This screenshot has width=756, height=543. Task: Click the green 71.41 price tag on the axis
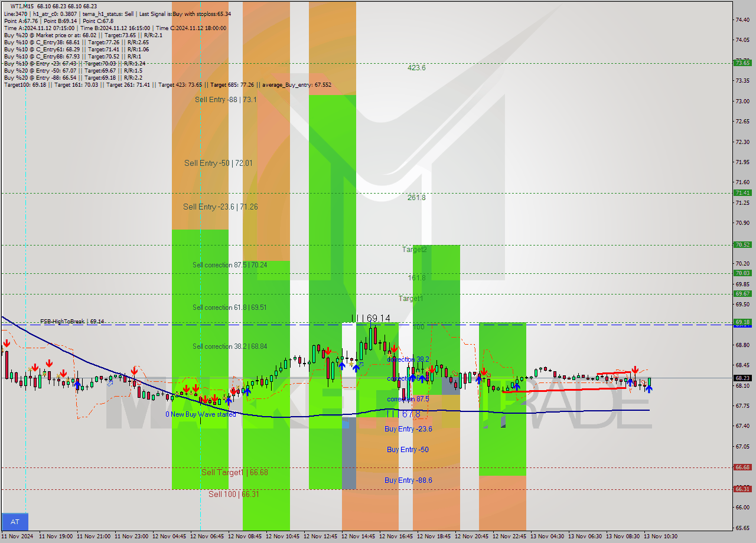pos(742,193)
